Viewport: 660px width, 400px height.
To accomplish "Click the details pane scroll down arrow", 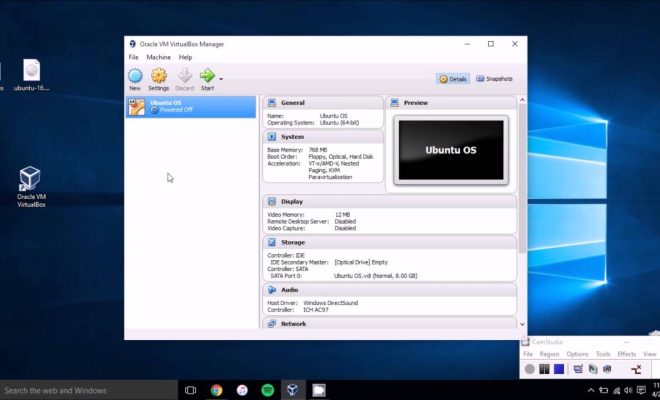I will pyautogui.click(x=522, y=324).
